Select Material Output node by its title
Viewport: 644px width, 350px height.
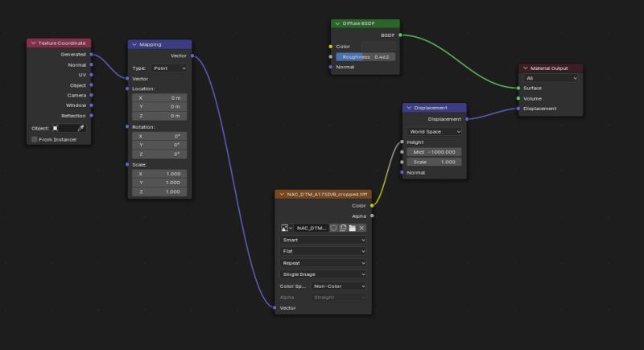(549, 68)
